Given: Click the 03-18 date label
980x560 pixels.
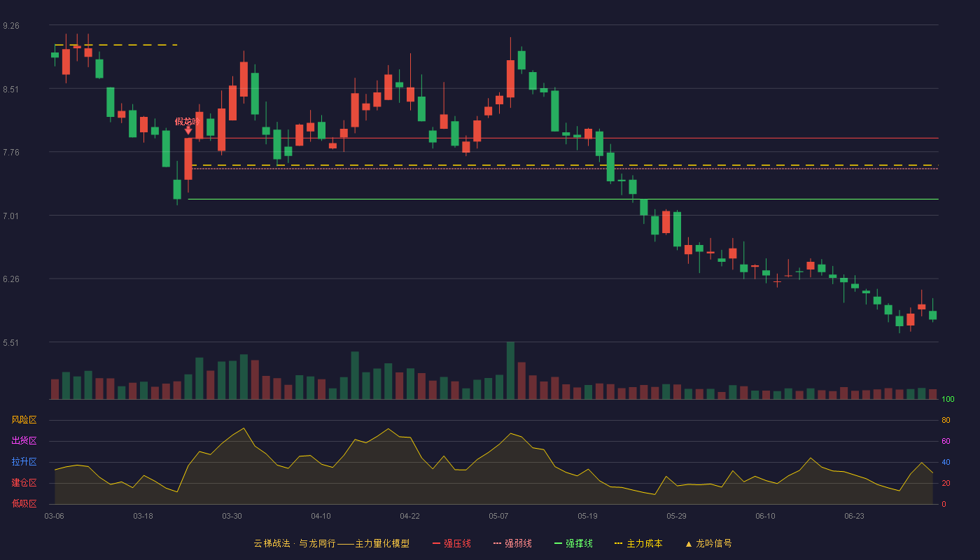Looking at the screenshot, I should [x=143, y=516].
